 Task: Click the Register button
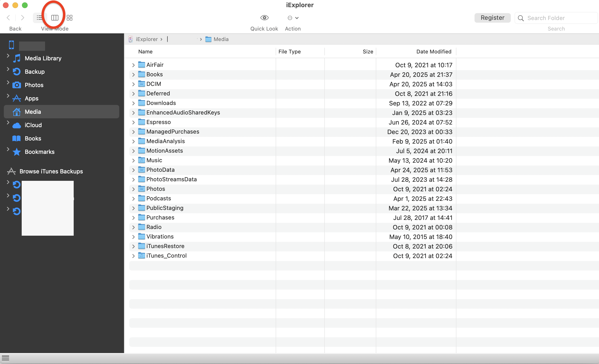point(492,18)
